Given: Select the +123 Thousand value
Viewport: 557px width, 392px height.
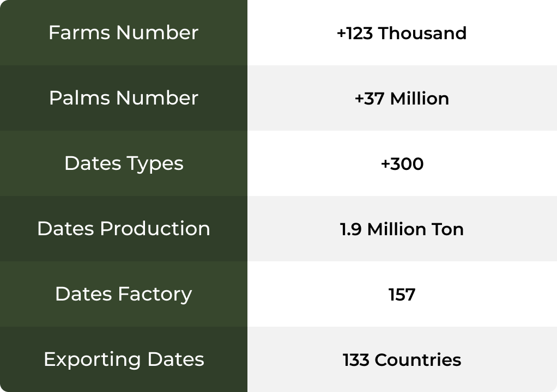Looking at the screenshot, I should 402,33.
